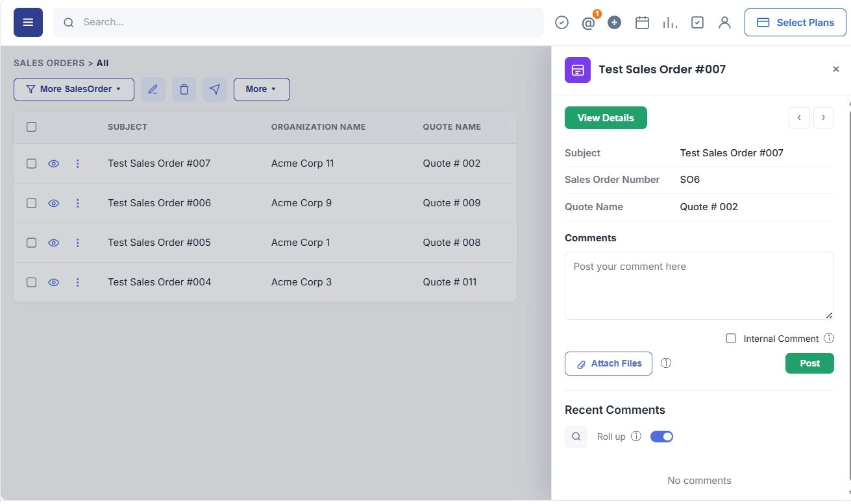Click Quote # 009 cell
851x504 pixels.
[x=452, y=203]
